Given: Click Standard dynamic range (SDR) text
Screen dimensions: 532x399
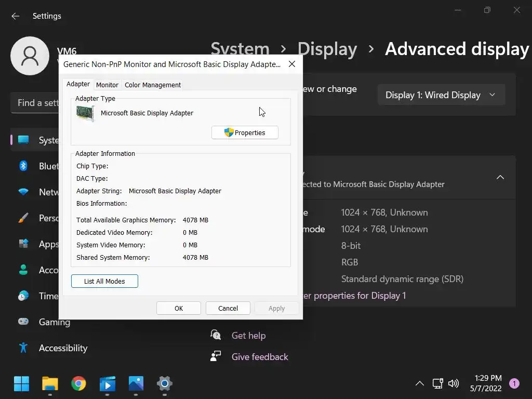Looking at the screenshot, I should 402,279.
